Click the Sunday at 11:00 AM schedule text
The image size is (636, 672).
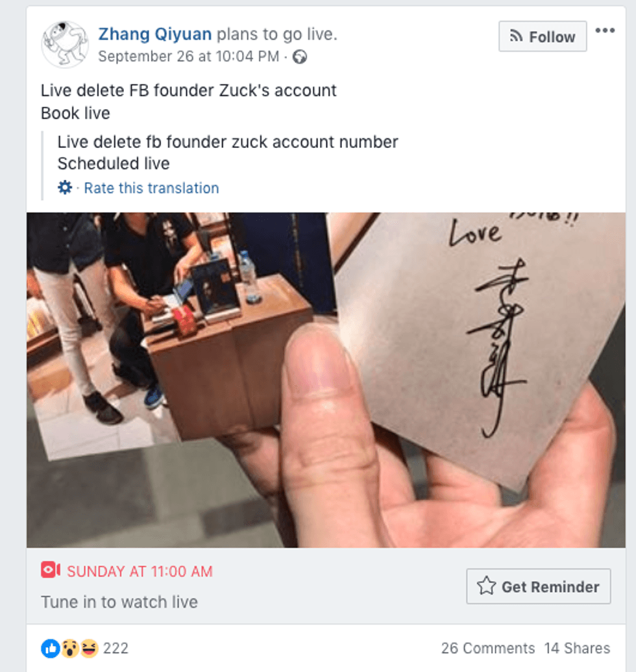(x=140, y=571)
